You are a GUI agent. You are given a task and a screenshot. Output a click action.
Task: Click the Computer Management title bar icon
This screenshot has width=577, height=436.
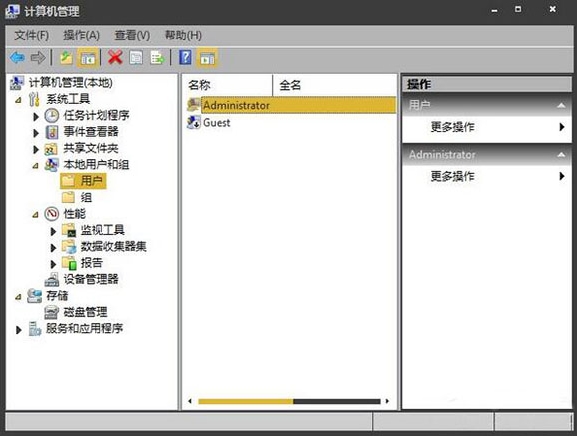pos(12,11)
